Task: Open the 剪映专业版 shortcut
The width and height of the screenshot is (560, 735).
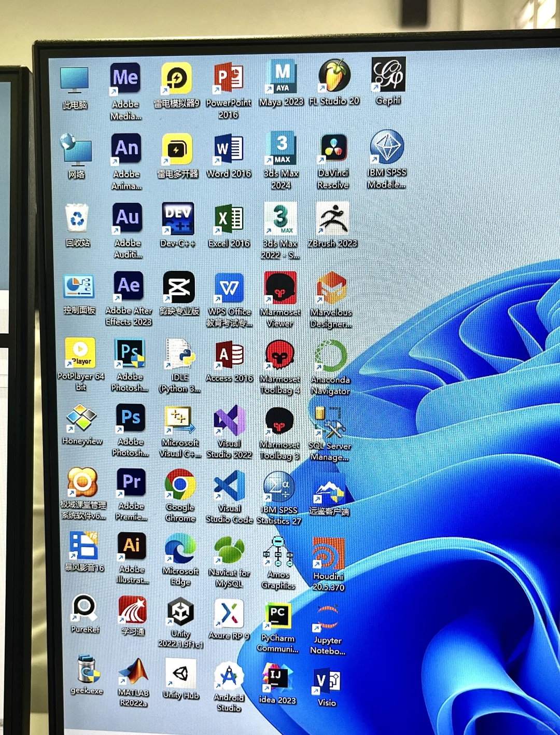Action: [179, 287]
